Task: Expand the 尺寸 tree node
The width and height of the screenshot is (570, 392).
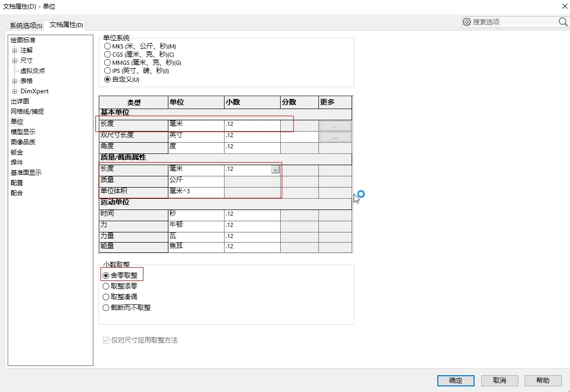Action: pyautogui.click(x=14, y=61)
